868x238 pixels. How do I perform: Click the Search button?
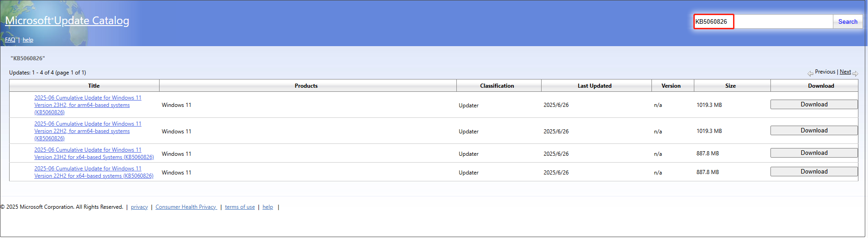(847, 21)
